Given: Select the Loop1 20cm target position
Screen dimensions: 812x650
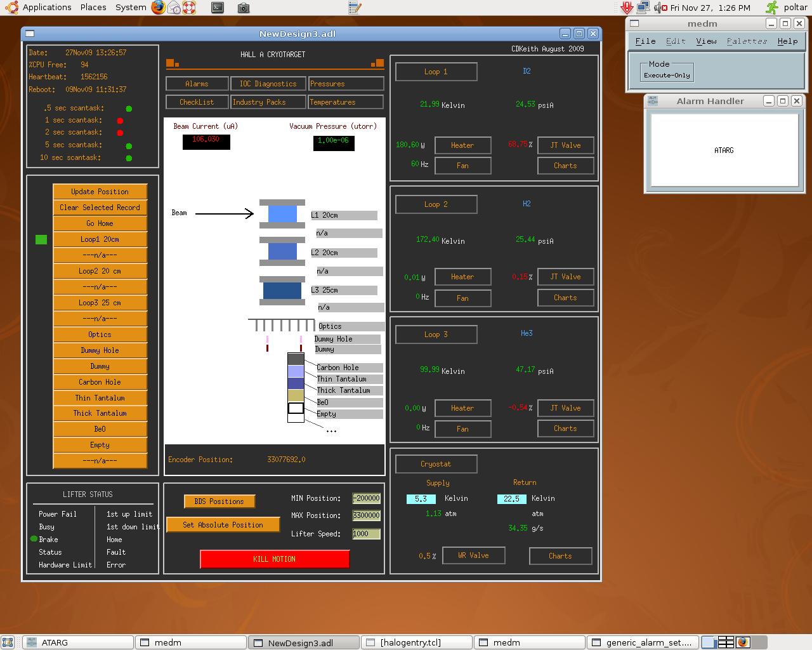Looking at the screenshot, I should pos(100,239).
